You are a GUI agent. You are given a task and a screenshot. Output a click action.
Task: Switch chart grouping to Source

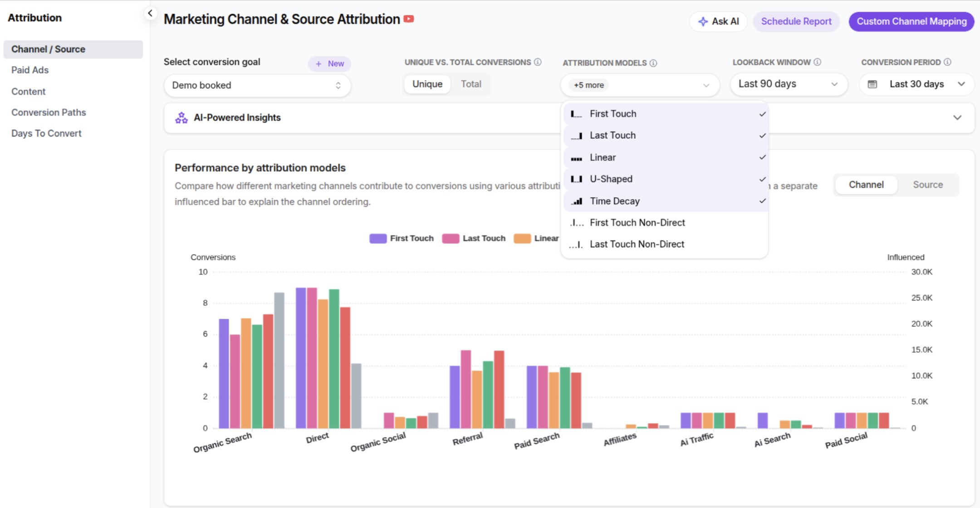[928, 185]
